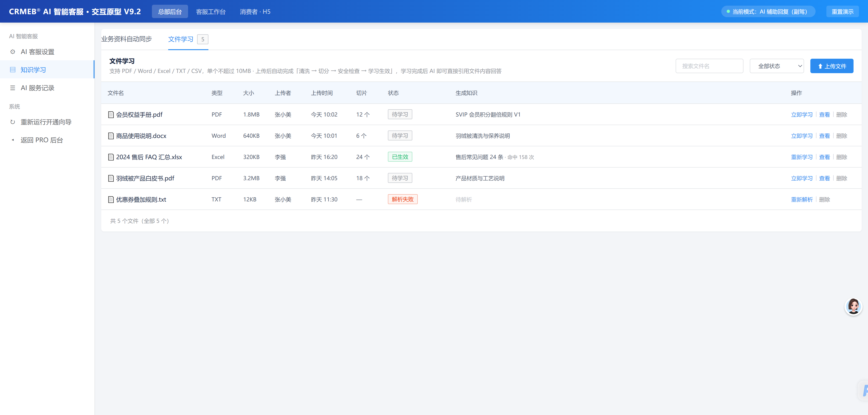The height and width of the screenshot is (415, 868).
Task: Open AI 服务记录 menu item
Action: click(x=47, y=88)
